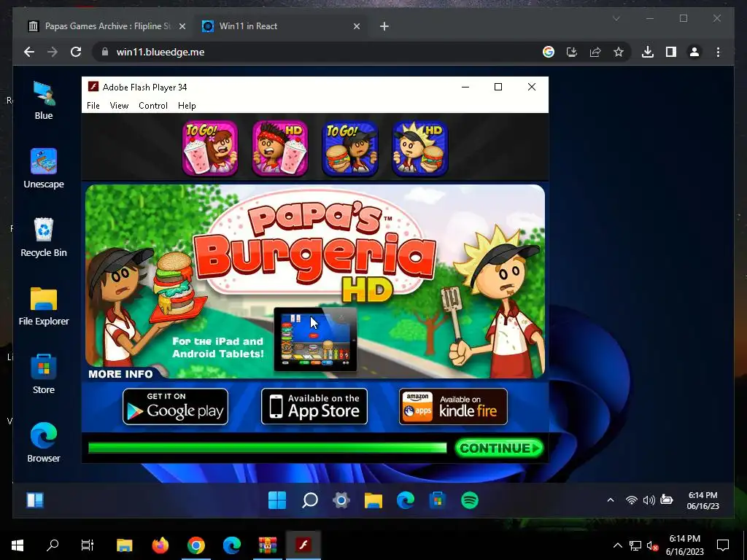Screen dimensions: 747x560
Task: Open WinRAR in the host taskbar
Action: [267, 545]
